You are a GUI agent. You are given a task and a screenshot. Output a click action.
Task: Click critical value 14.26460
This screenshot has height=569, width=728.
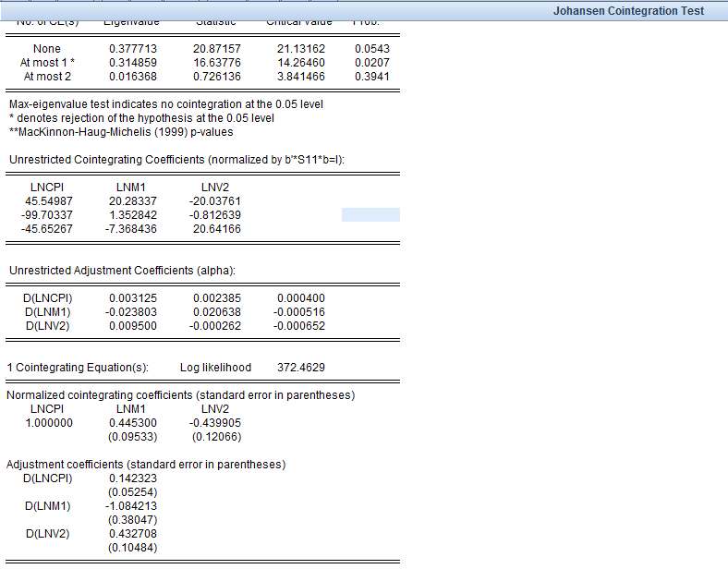point(301,63)
